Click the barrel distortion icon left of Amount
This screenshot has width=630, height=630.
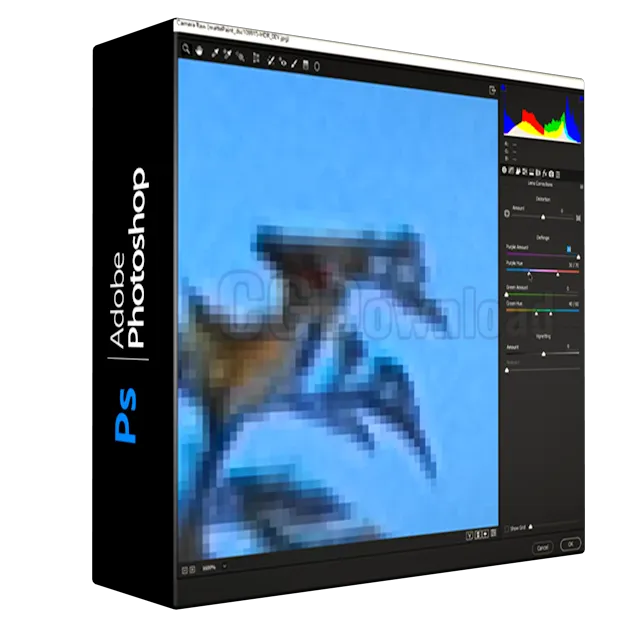point(507,214)
